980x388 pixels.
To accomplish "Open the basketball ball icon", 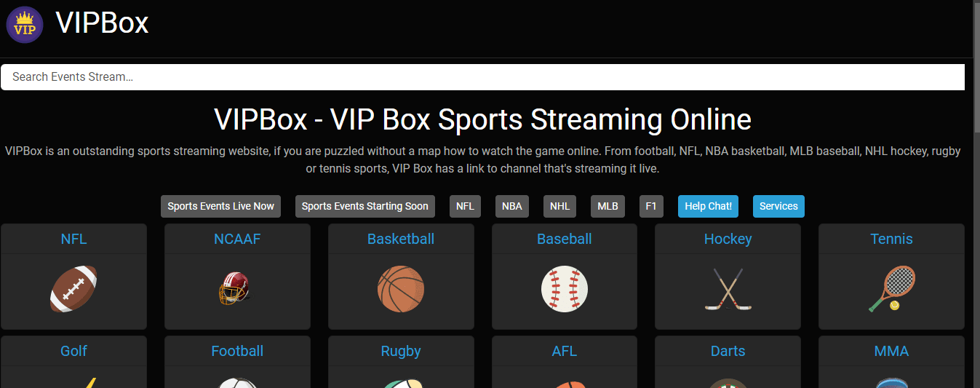I will 401,289.
